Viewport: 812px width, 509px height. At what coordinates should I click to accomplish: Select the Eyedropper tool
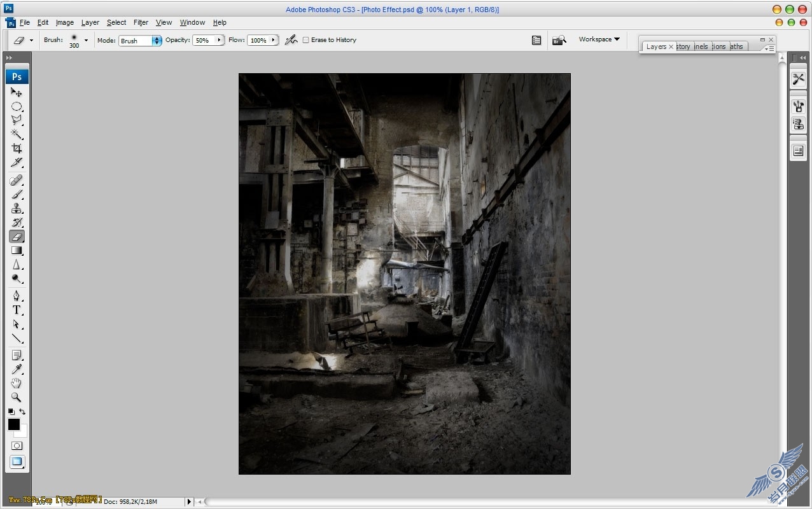[17, 369]
